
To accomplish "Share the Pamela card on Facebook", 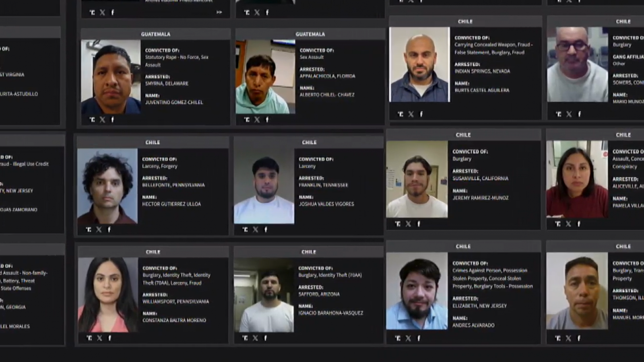I will [x=579, y=224].
